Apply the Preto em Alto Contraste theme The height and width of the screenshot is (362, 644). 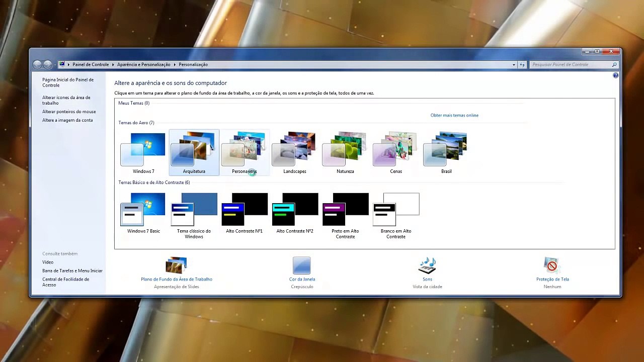coord(345,216)
